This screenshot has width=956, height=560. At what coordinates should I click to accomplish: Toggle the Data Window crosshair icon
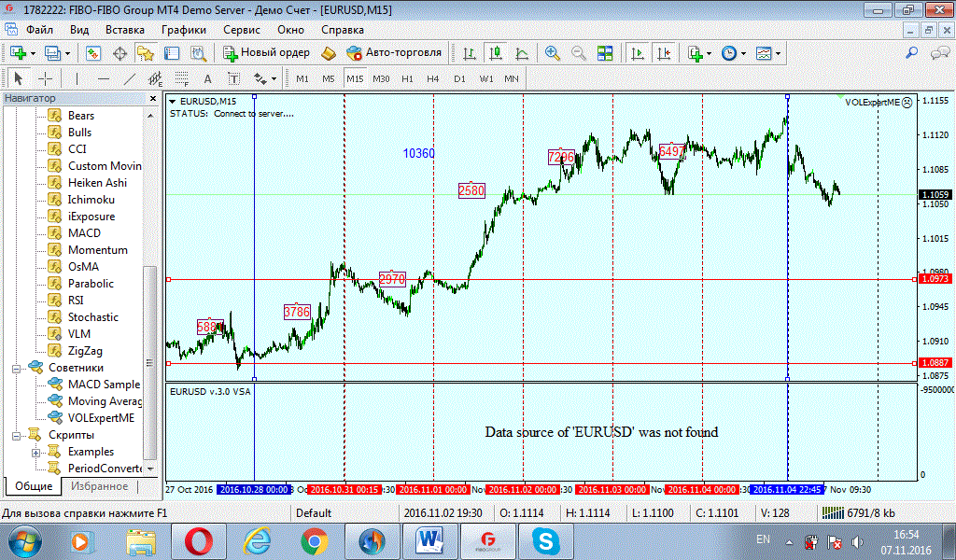tap(119, 53)
